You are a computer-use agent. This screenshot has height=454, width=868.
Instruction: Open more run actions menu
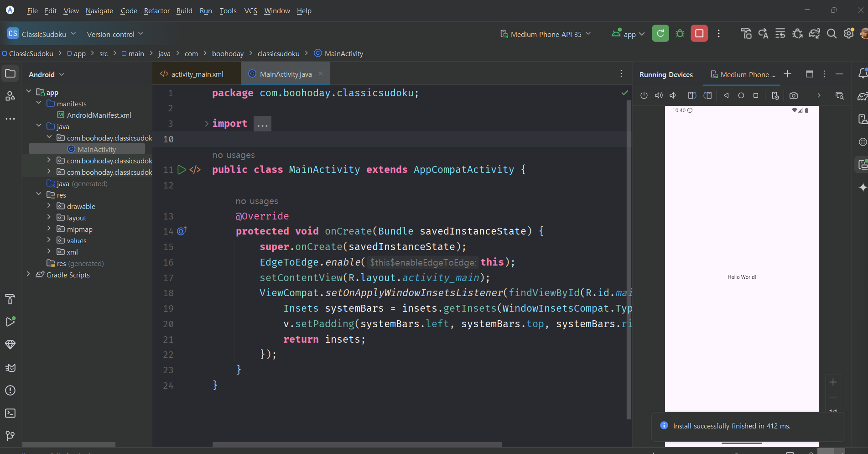[718, 33]
